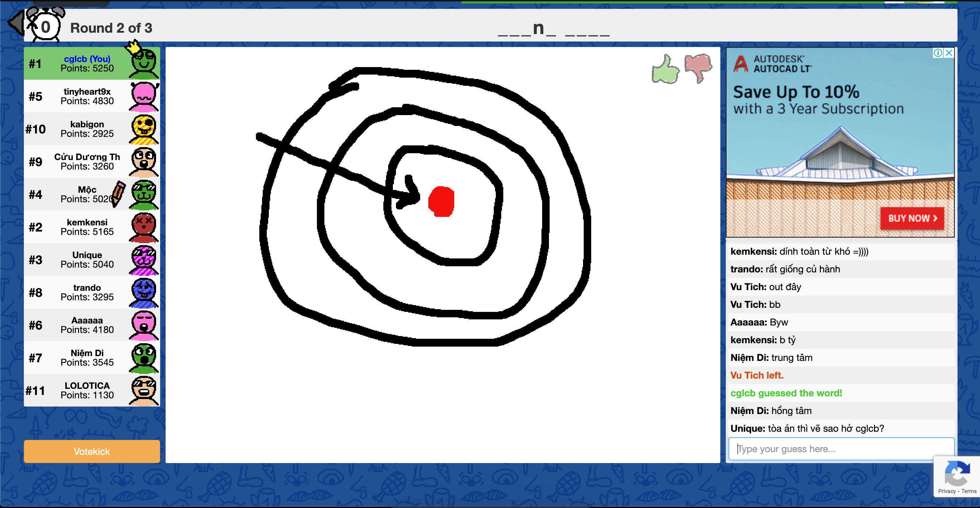Click the red dot in drawing
Viewport: 980px width, 508px height.
(x=441, y=202)
